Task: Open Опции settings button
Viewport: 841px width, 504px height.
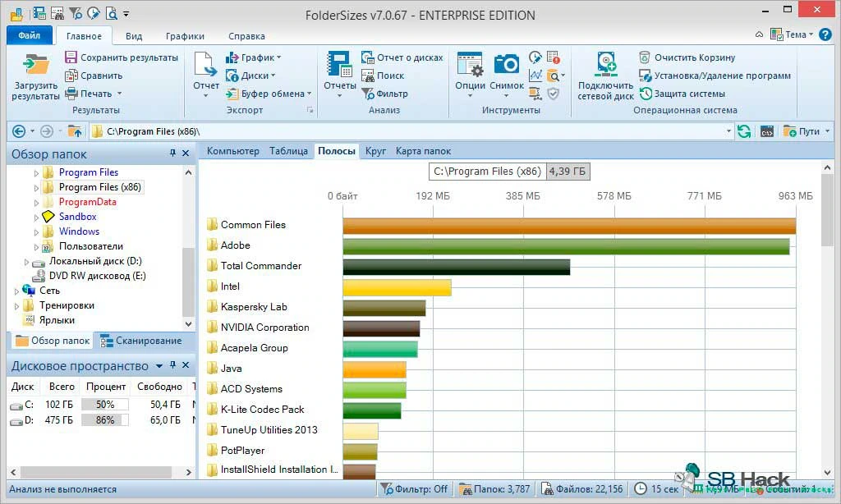Action: (x=470, y=76)
